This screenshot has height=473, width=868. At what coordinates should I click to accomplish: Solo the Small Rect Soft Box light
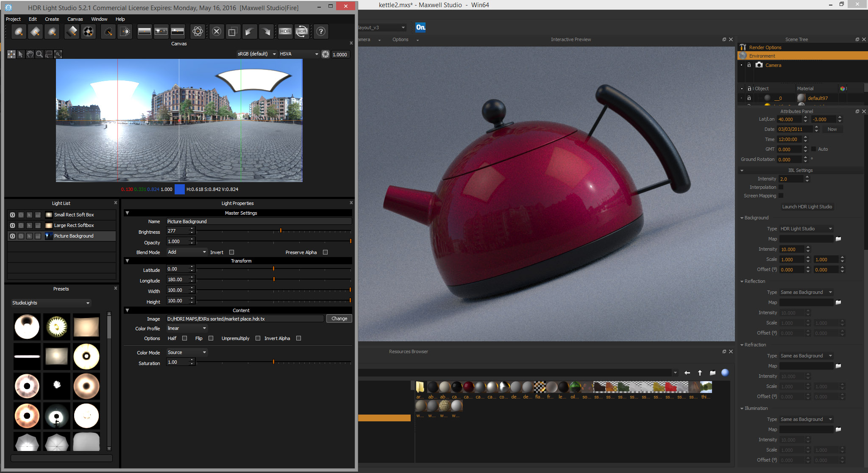21,215
